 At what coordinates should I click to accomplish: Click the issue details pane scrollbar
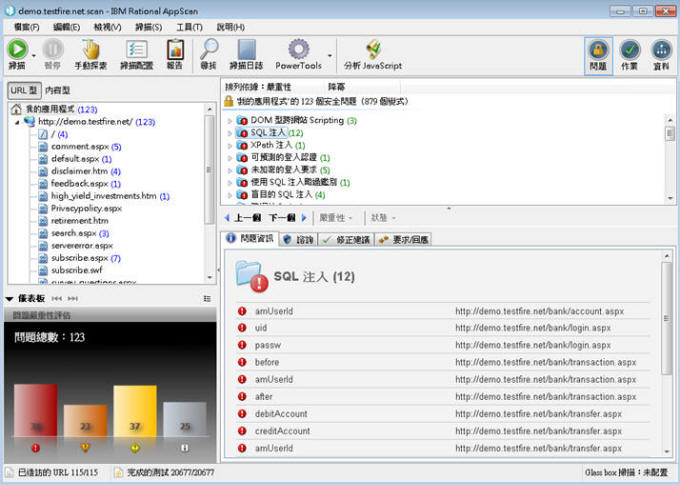tap(667, 319)
